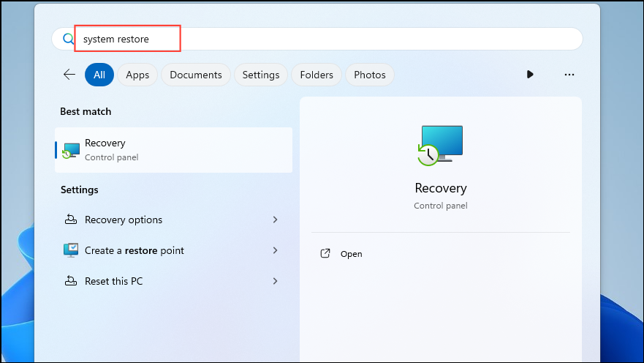Click the Recovery icon in best match
The image size is (644, 363).
point(71,150)
